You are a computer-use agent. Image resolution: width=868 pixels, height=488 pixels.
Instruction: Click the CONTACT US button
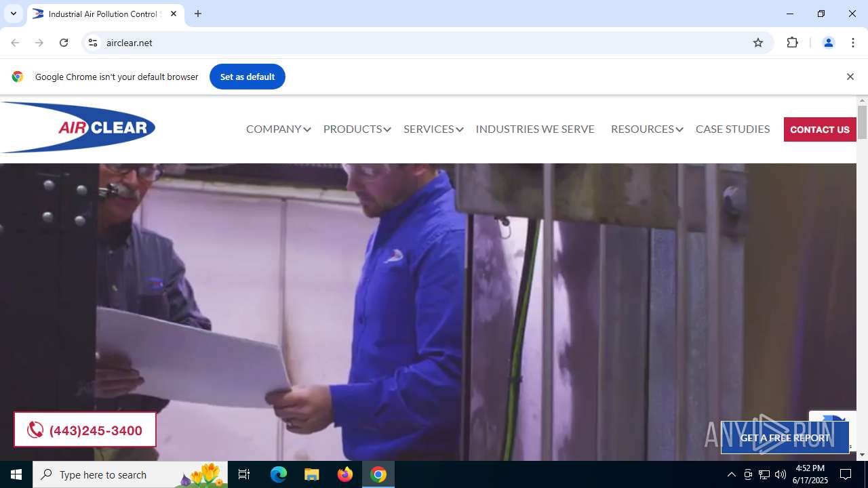click(820, 129)
